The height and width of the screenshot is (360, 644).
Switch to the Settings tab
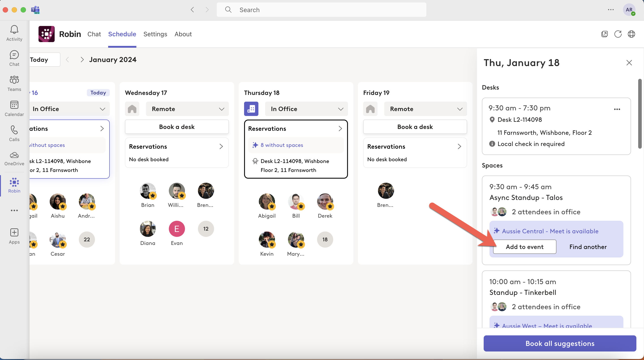point(155,34)
